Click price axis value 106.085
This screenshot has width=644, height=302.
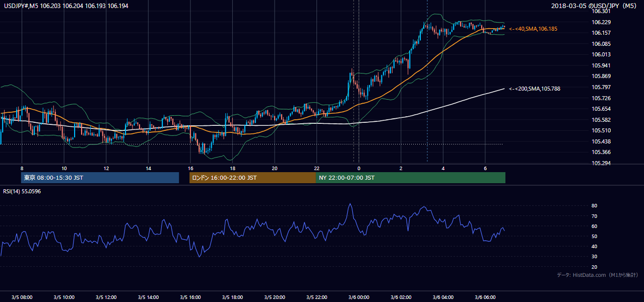[601, 44]
